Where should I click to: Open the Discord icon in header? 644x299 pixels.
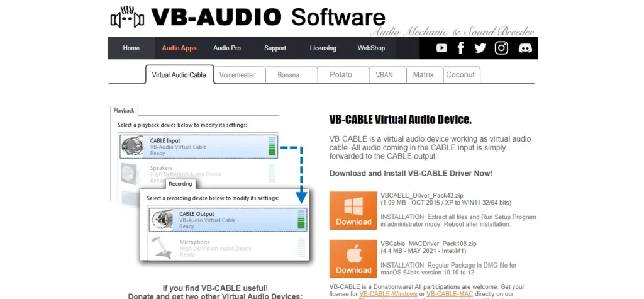click(x=525, y=48)
